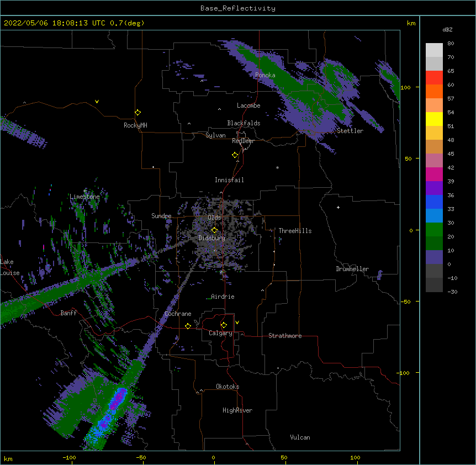Click the Stettler town label
The image size is (476, 465).
(x=350, y=131)
